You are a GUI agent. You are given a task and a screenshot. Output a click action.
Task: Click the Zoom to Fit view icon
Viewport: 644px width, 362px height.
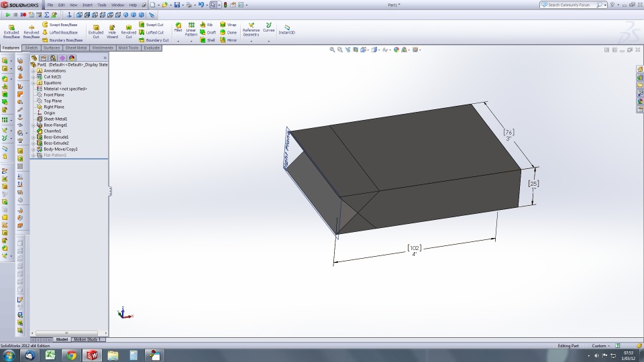click(332, 50)
